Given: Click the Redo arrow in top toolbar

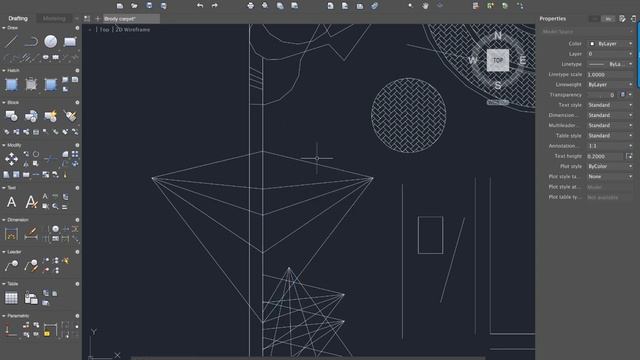Looking at the screenshot, I should pos(215,5).
